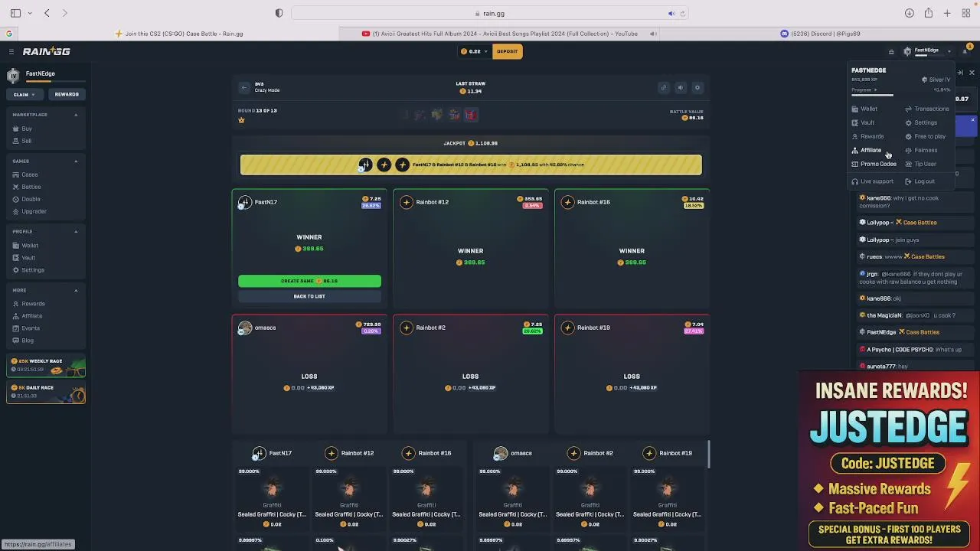Screen dimensions: 980x551
Task: Open Lollypop's Case Battles link in chat
Action: point(916,223)
